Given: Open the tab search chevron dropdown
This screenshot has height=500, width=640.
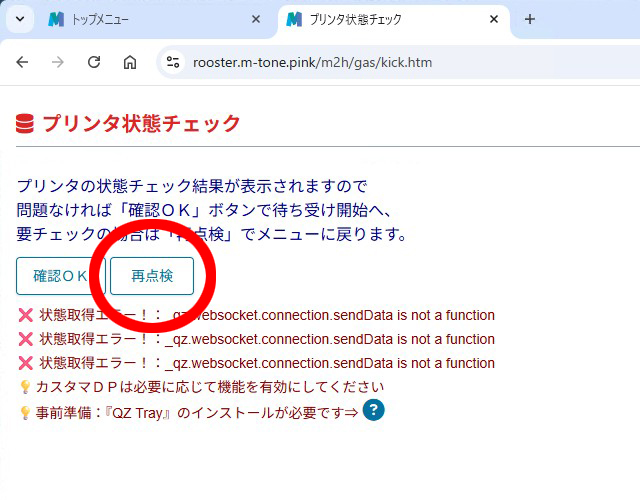Looking at the screenshot, I should (20, 19).
